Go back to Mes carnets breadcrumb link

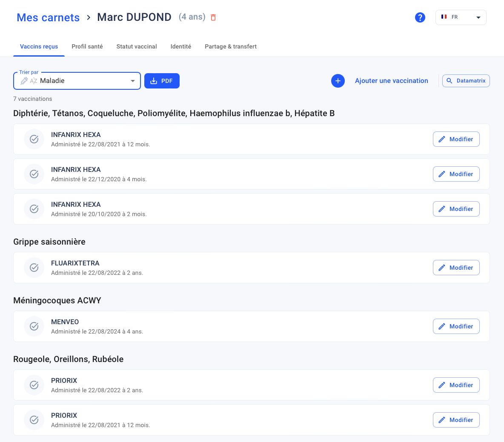pyautogui.click(x=48, y=17)
